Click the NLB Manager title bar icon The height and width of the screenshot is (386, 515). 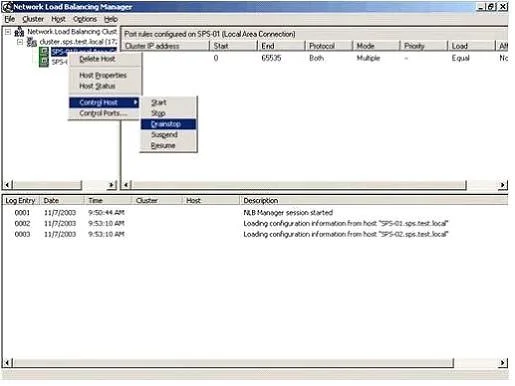pyautogui.click(x=7, y=7)
